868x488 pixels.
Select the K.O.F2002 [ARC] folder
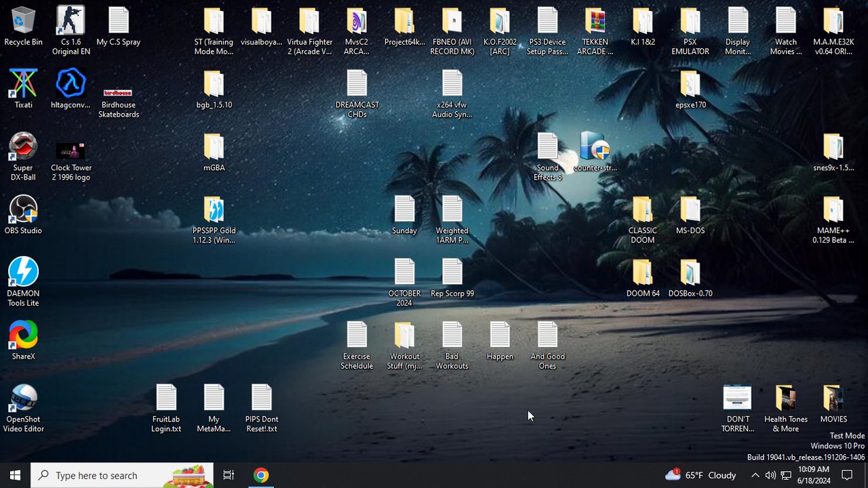(x=500, y=31)
